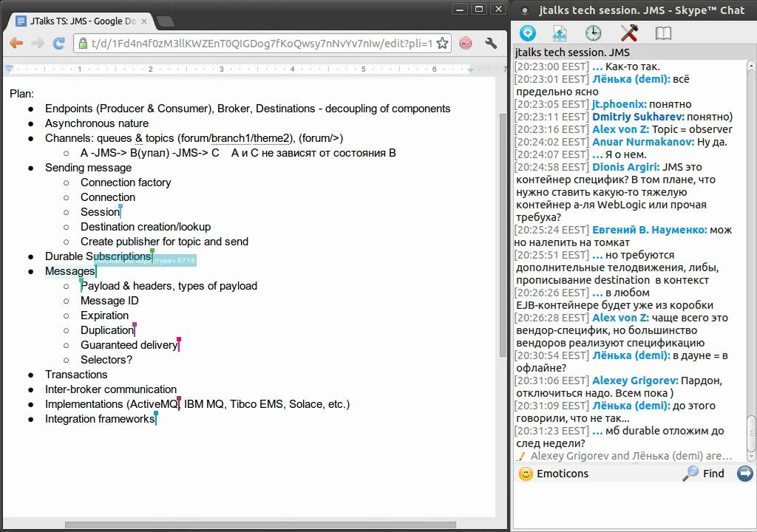Open Skype chat history clock icon

594,33
